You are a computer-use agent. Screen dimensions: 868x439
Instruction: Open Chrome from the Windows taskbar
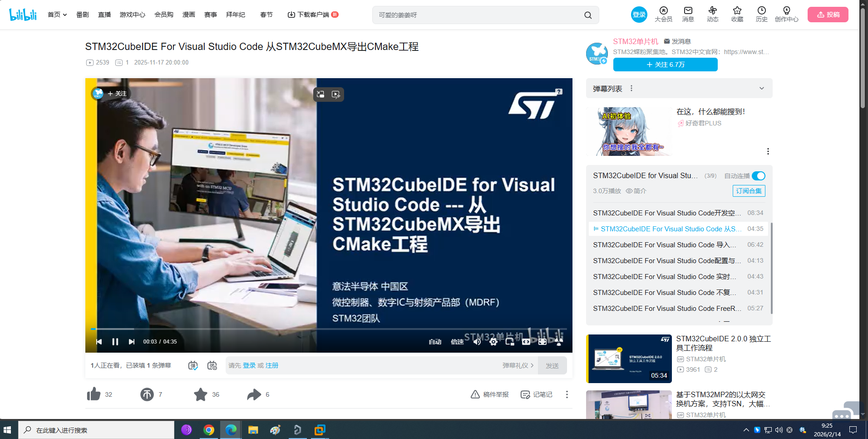(209, 430)
